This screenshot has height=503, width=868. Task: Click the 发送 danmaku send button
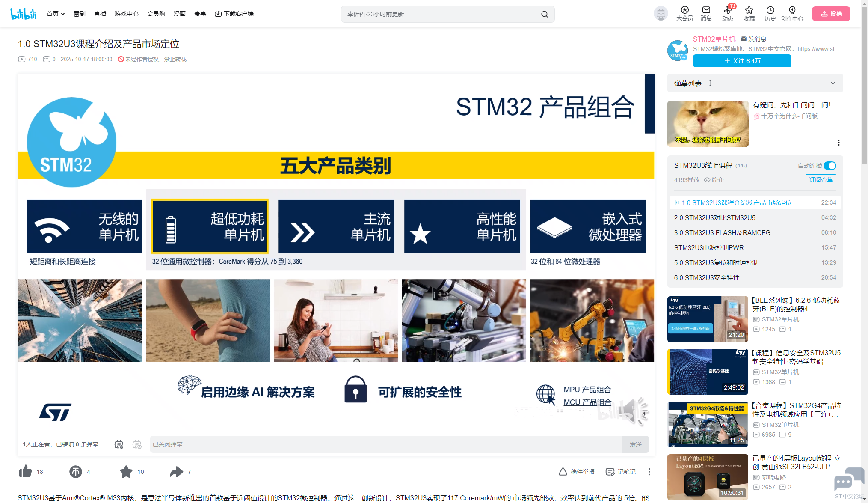tap(635, 444)
